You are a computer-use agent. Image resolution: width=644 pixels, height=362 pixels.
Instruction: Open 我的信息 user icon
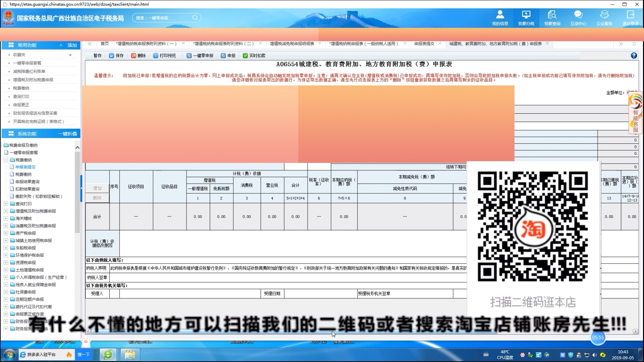500,18
